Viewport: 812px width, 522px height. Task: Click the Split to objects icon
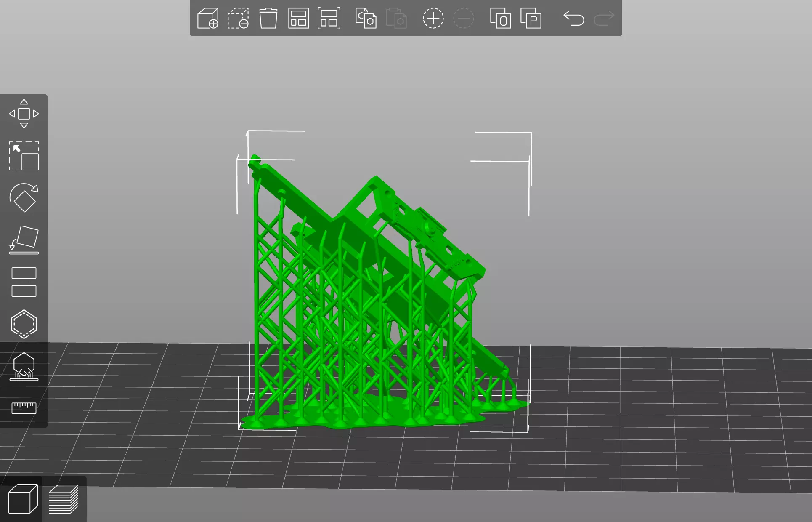(500, 19)
